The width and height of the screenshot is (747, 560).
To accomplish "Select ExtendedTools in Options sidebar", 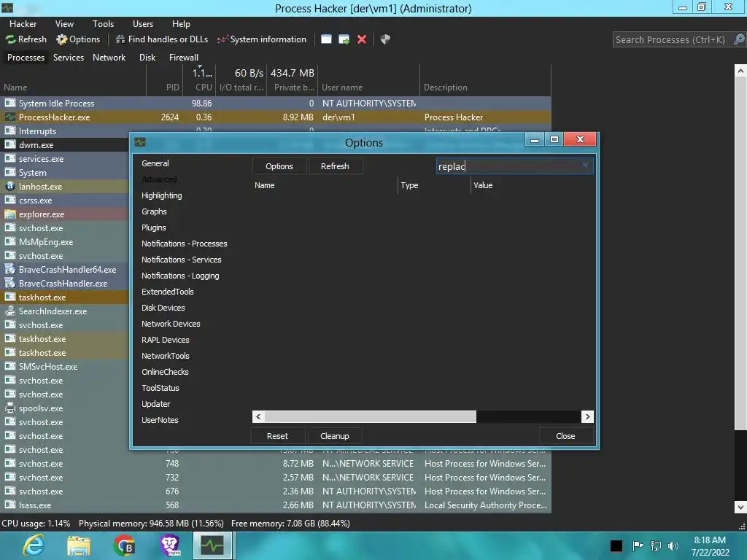I will [x=167, y=292].
